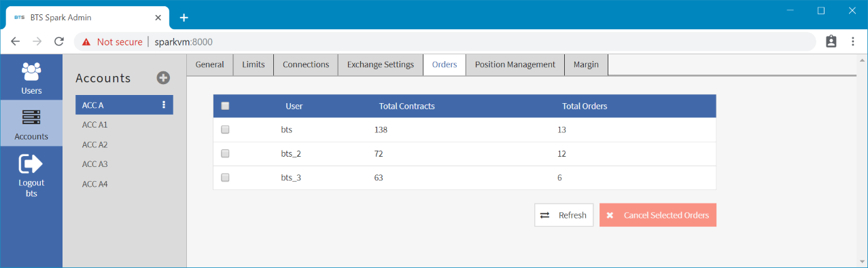This screenshot has height=268, width=868.
Task: Click the Total Contracts column header
Action: coord(406,106)
